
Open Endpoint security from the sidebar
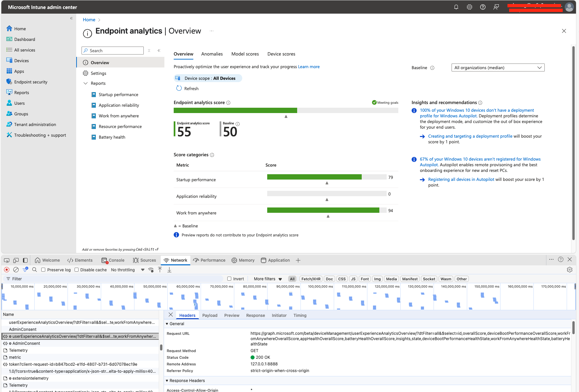[30, 81]
